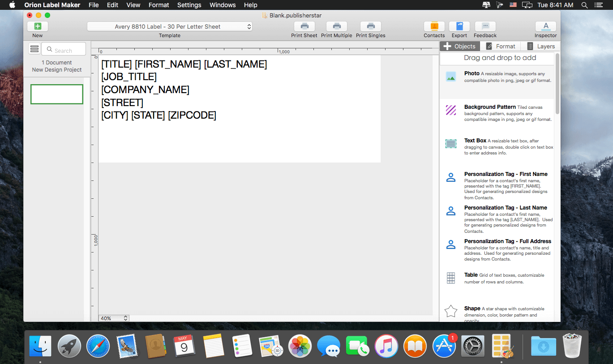The image size is (613, 364).
Task: Click the New document toolbar icon
Action: coord(38,26)
